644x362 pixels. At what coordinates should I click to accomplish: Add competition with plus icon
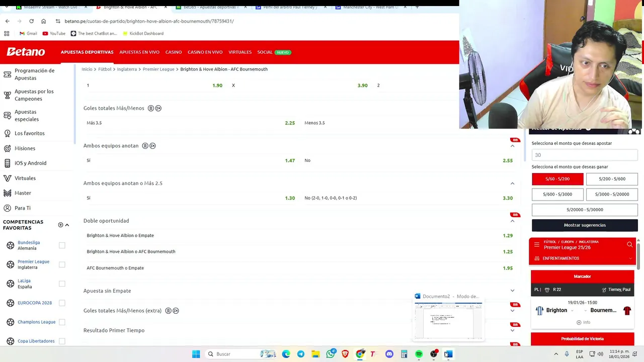[x=60, y=225]
